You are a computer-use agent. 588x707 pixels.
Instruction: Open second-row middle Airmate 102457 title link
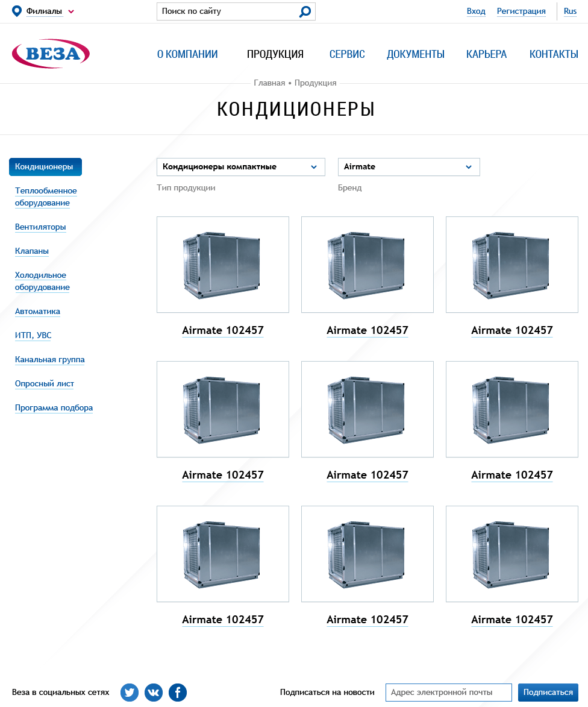pyautogui.click(x=367, y=475)
